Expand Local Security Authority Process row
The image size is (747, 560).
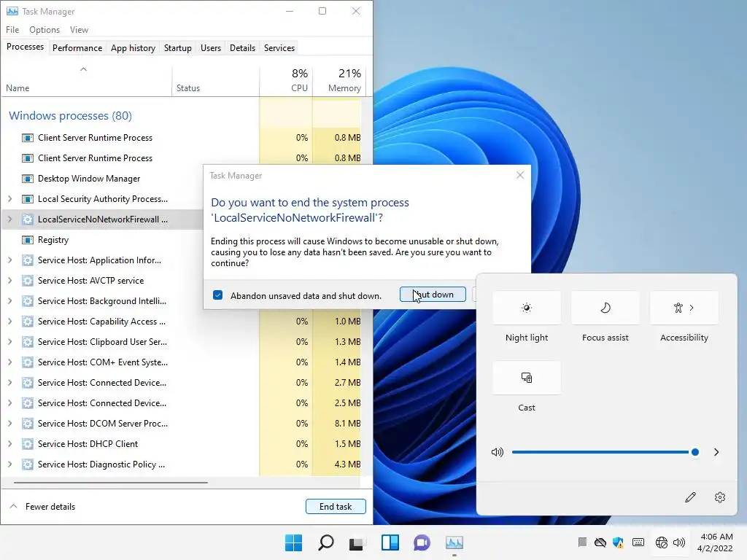10,199
